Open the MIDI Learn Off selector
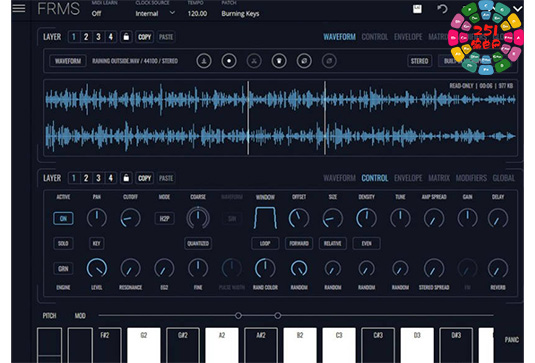Image resolution: width=535 pixels, height=363 pixels. click(97, 14)
